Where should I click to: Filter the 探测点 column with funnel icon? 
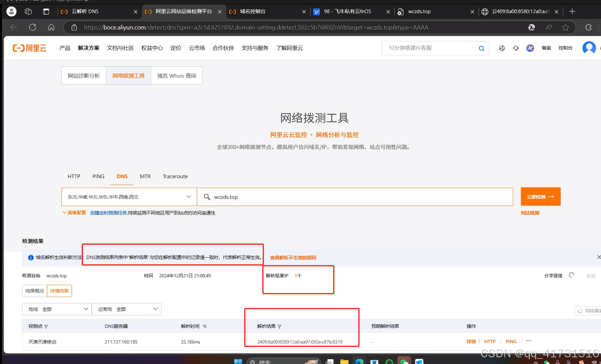46,327
